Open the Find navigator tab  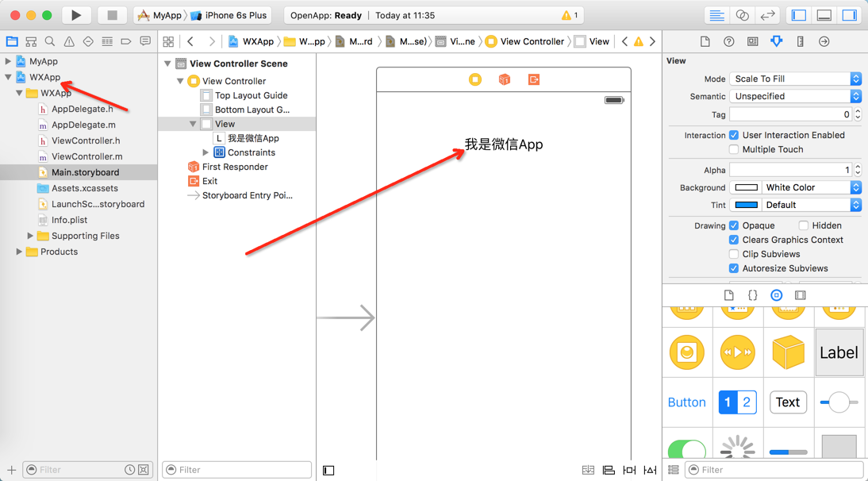point(50,41)
